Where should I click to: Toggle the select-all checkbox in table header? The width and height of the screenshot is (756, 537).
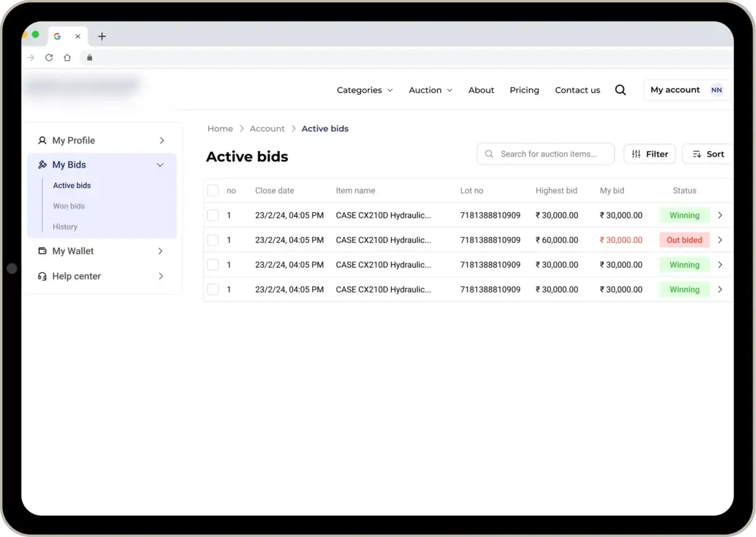(212, 190)
